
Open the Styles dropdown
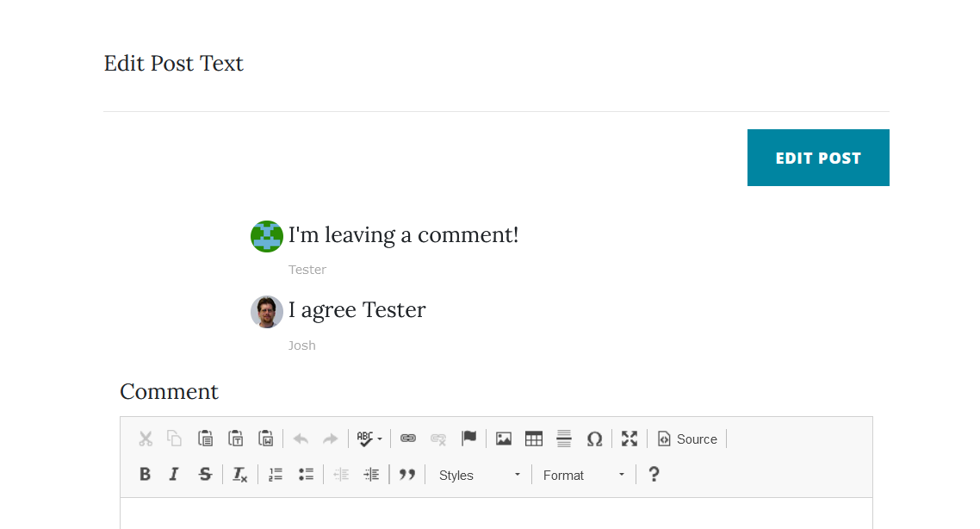point(480,475)
